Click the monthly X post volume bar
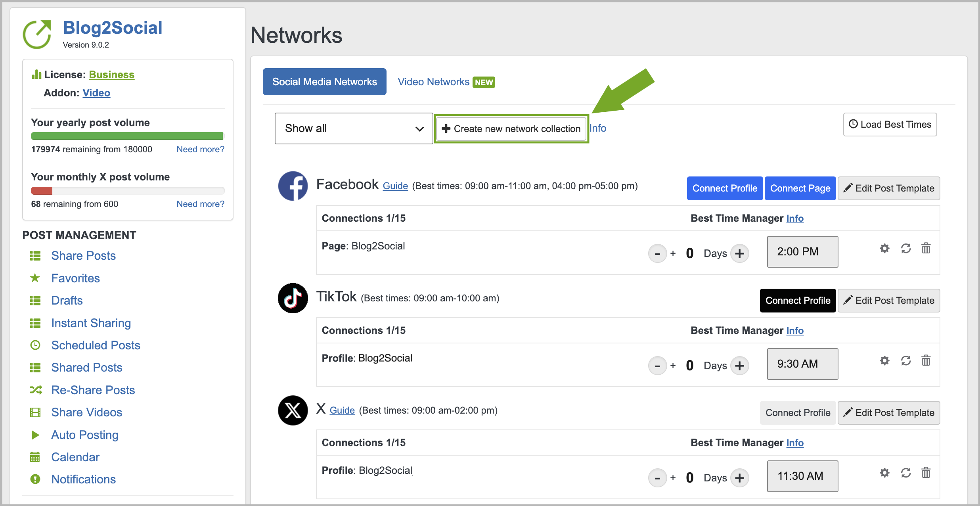Screen dimensions: 980x506 (x=128, y=191)
